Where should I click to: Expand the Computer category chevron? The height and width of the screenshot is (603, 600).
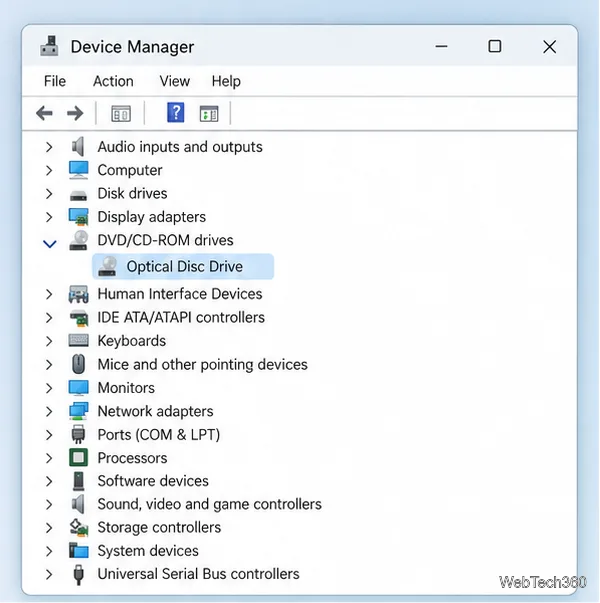point(49,170)
